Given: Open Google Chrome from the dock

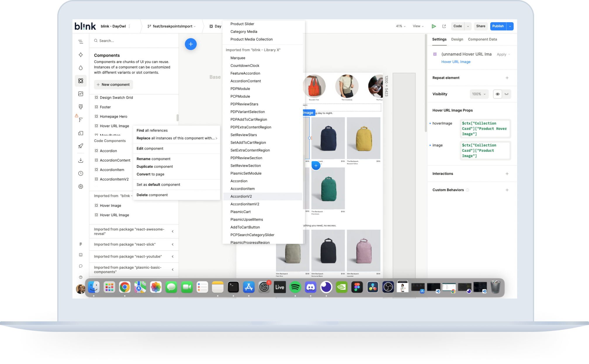Looking at the screenshot, I should click(x=125, y=287).
